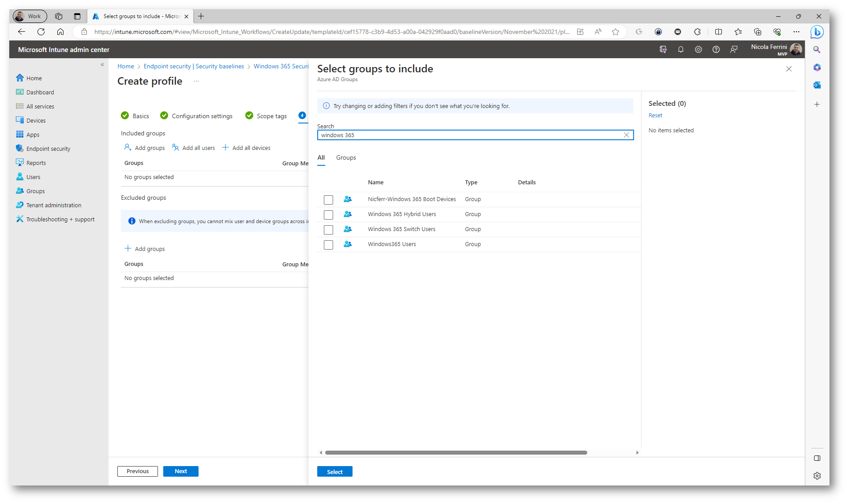Open Tenant administration from the sidebar
The image size is (848, 504).
pyautogui.click(x=53, y=205)
